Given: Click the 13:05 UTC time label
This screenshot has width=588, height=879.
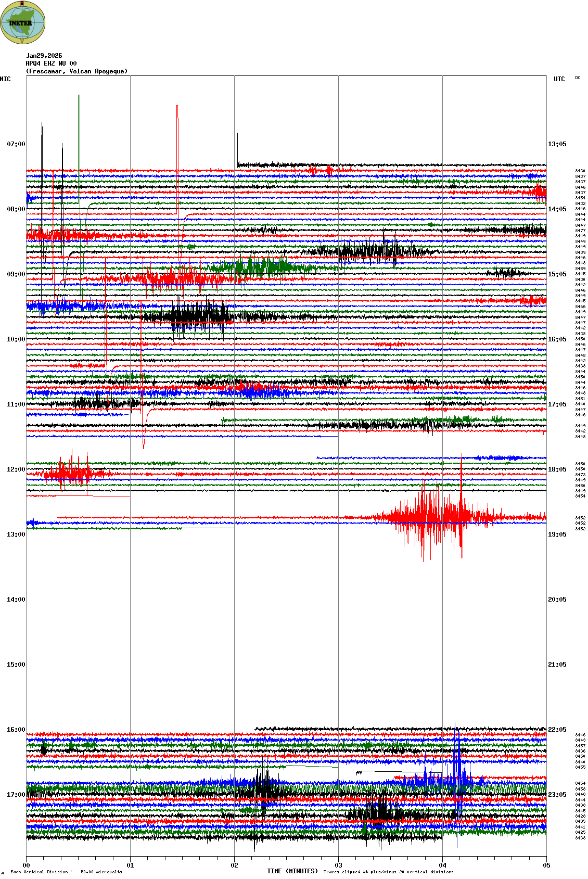Looking at the screenshot, I should 557,144.
